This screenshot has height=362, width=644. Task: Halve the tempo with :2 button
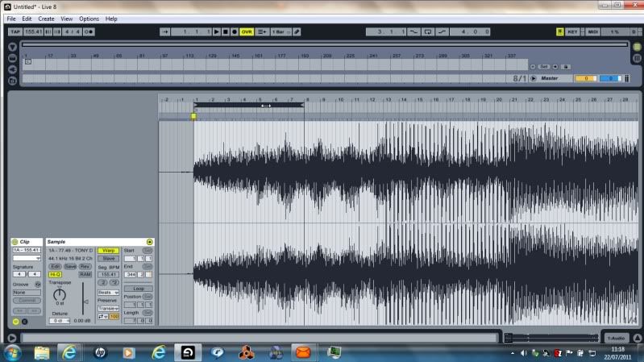click(x=102, y=283)
